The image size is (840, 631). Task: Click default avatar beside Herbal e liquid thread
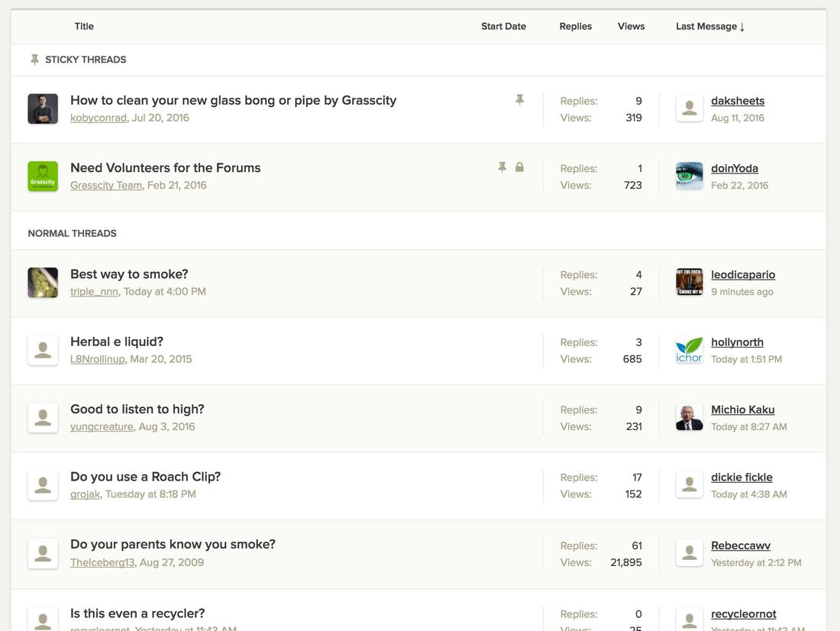coord(43,351)
